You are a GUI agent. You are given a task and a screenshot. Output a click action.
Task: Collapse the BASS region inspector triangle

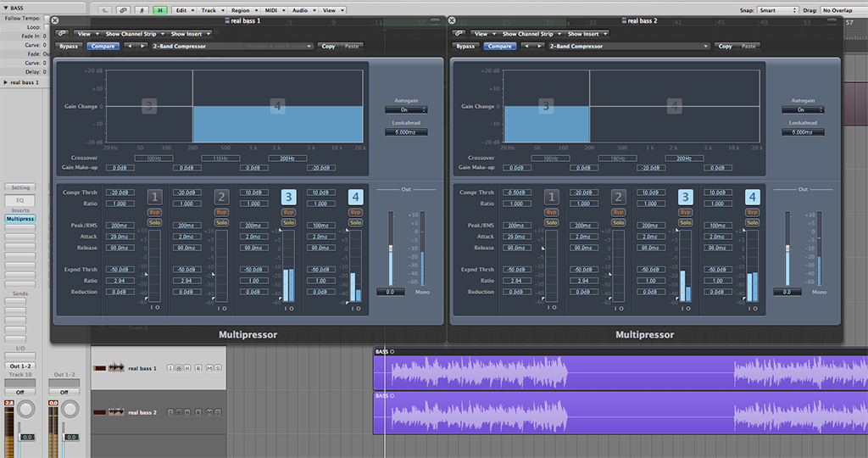click(x=6, y=8)
